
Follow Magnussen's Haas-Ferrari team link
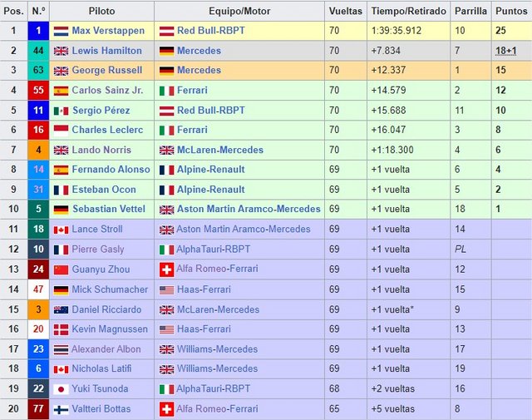(204, 329)
